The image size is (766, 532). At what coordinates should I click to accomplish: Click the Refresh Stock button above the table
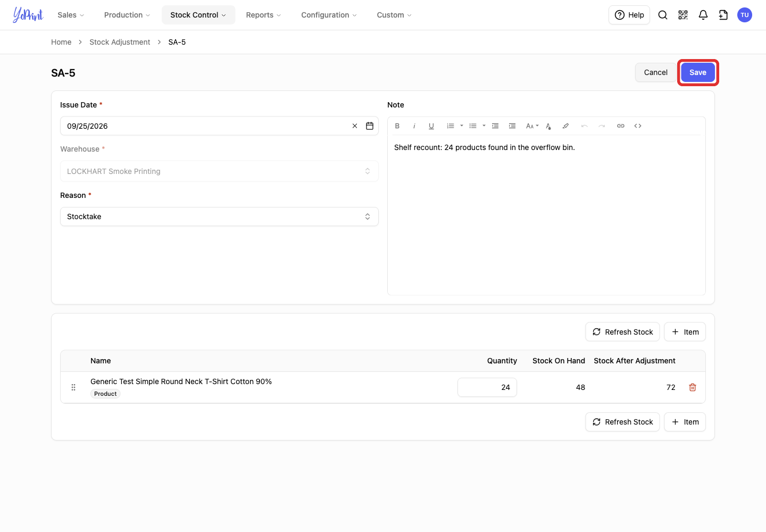[622, 332]
